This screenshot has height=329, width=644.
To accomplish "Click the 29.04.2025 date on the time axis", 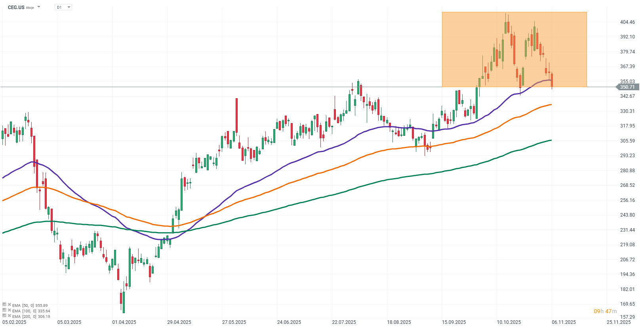I will point(179,322).
